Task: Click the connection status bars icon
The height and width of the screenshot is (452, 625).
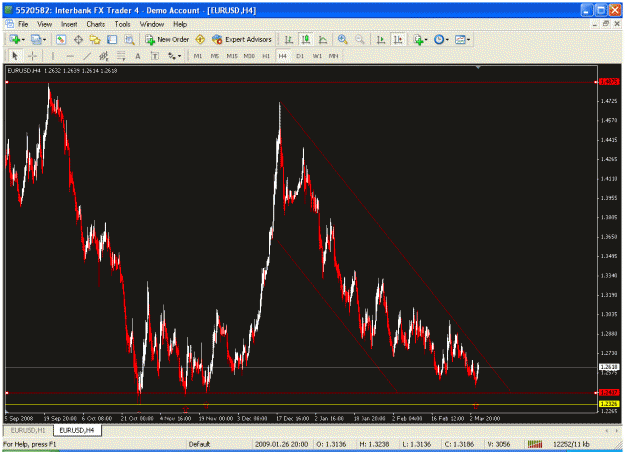Action: click(x=535, y=444)
